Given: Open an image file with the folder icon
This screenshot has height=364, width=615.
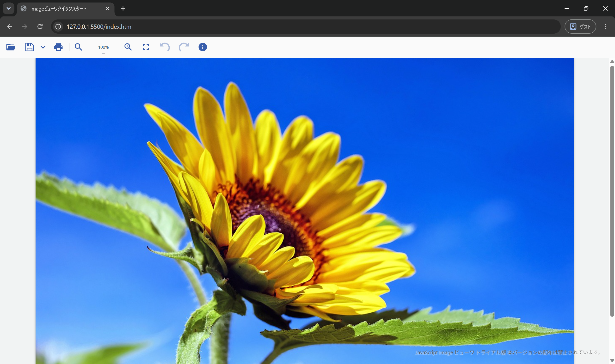Looking at the screenshot, I should pyautogui.click(x=11, y=47).
